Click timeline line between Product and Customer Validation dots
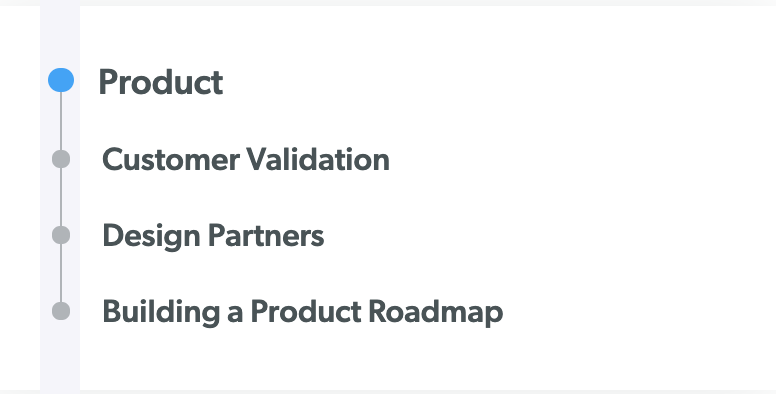Image resolution: width=776 pixels, height=394 pixels. pos(61,121)
